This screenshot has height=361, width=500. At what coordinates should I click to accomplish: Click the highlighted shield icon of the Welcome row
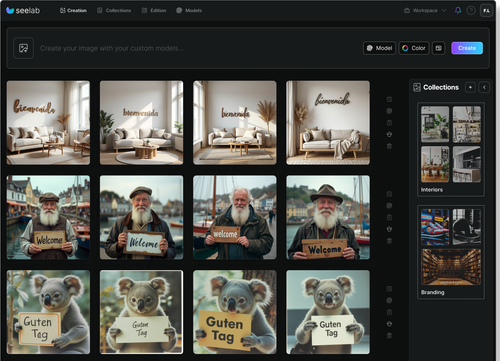[389, 229]
